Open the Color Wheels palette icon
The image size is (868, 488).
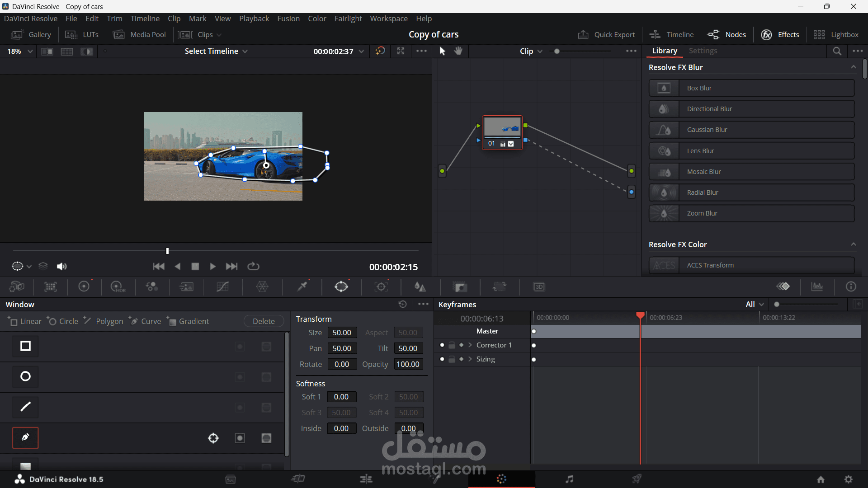(x=84, y=286)
